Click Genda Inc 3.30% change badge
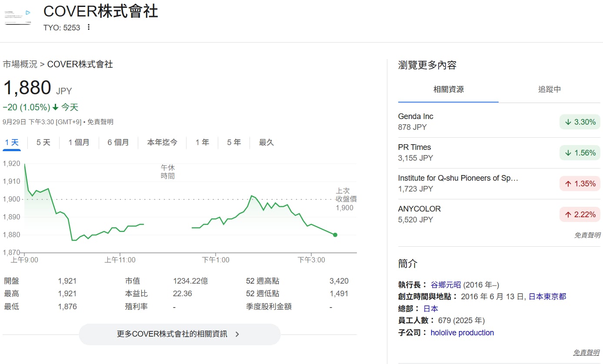 coord(580,122)
